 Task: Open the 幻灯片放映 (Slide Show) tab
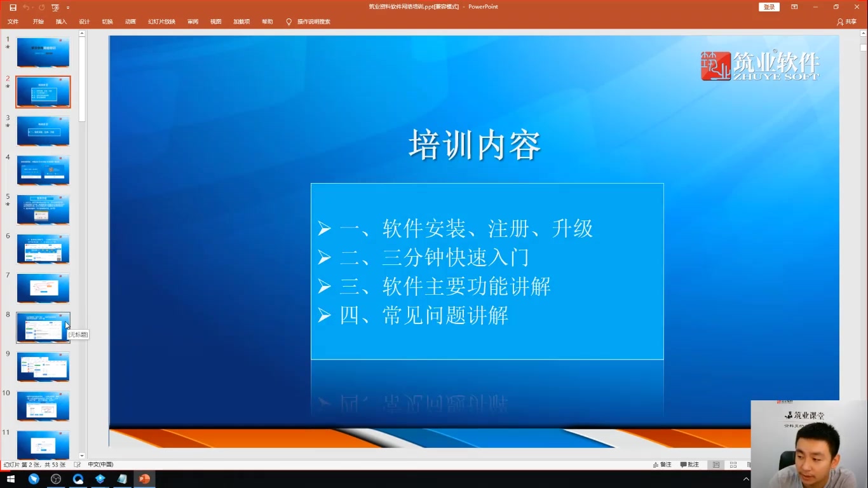pyautogui.click(x=161, y=22)
